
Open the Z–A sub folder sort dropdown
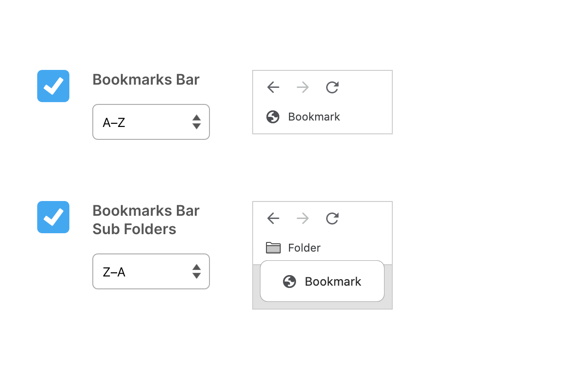click(x=151, y=271)
